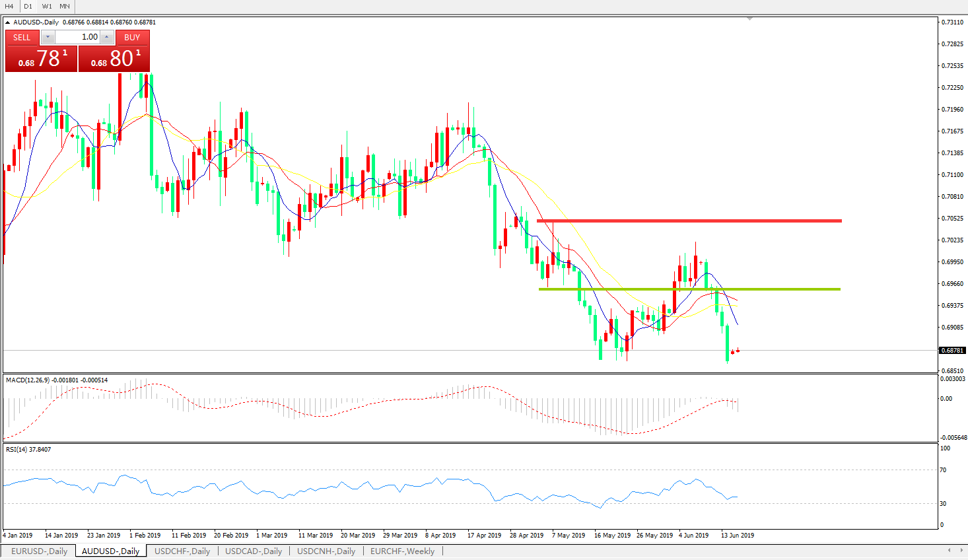
Task: Open the EURCHF-,Weekly chart tab
Action: tap(401, 551)
